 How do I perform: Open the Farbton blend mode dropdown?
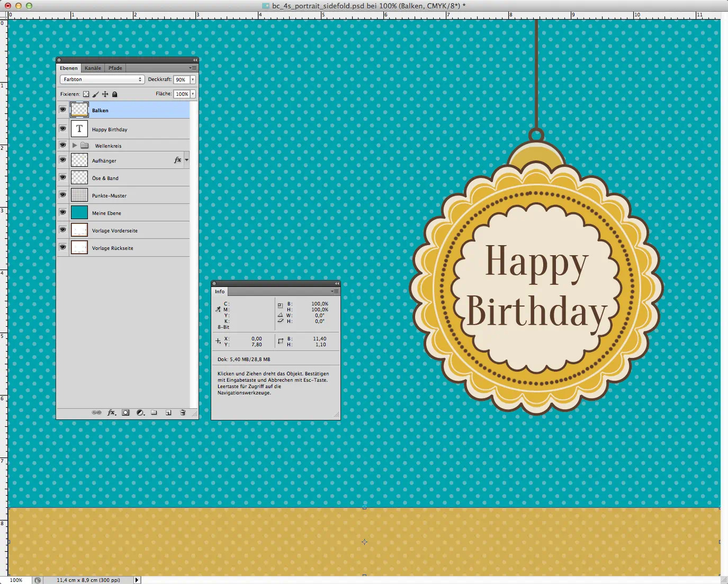pyautogui.click(x=102, y=79)
